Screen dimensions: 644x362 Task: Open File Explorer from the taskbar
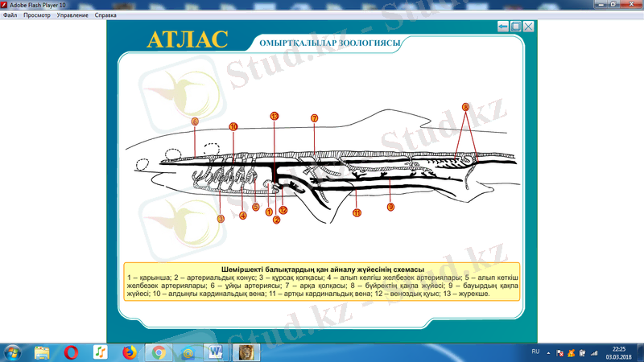[42, 352]
